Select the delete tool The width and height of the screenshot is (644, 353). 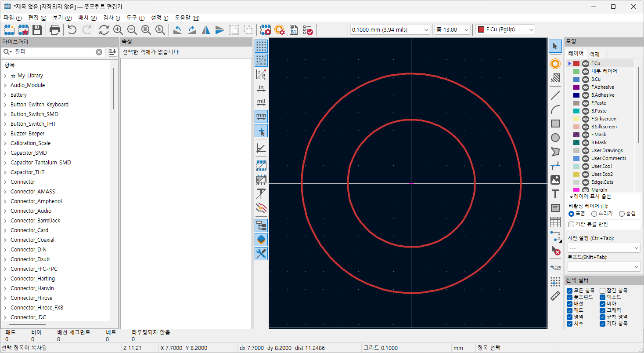pos(555,251)
